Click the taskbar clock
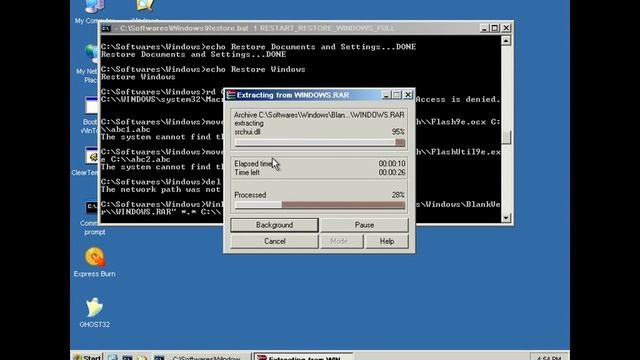The width and height of the screenshot is (640, 360). pos(549,357)
